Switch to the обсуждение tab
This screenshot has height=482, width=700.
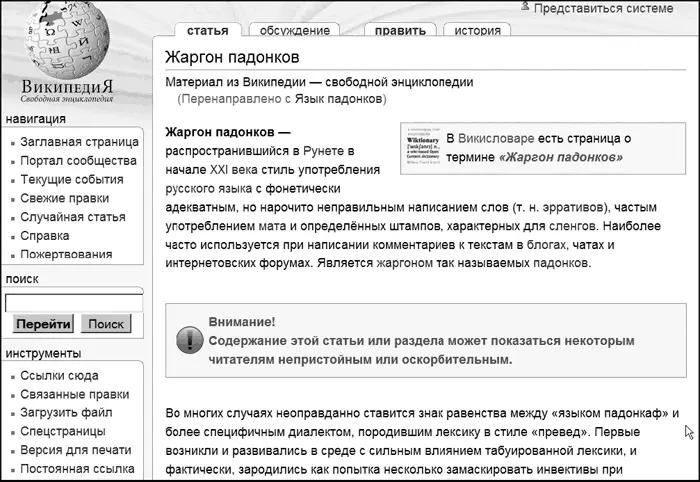pos(295,30)
